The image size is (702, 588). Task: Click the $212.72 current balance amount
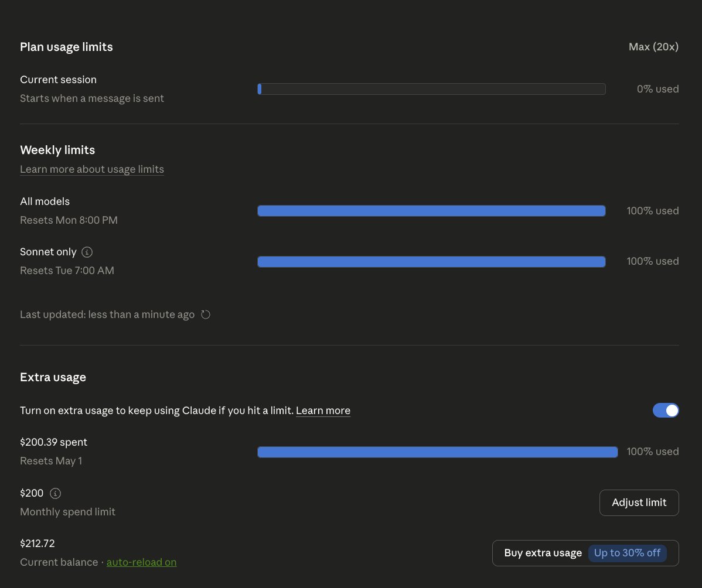37,543
